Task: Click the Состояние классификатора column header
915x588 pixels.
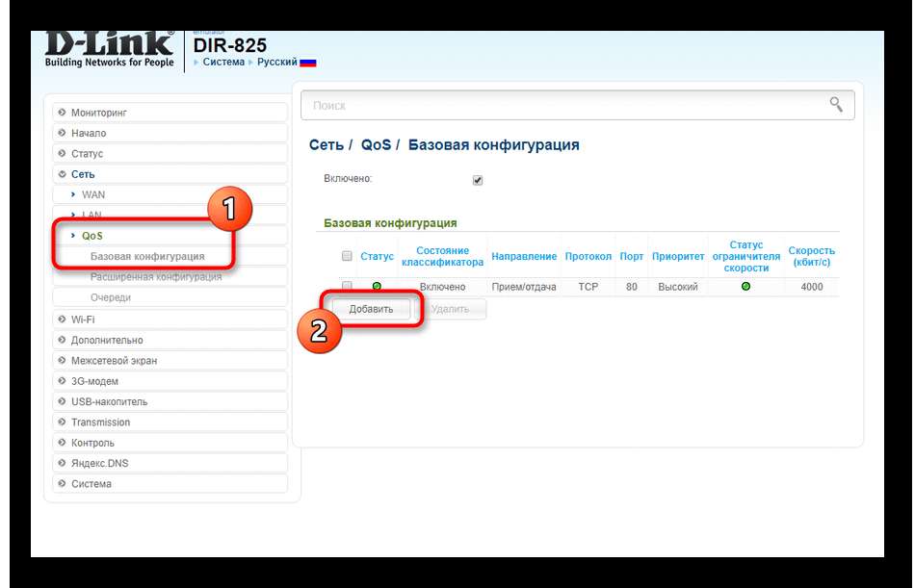Action: click(x=442, y=256)
